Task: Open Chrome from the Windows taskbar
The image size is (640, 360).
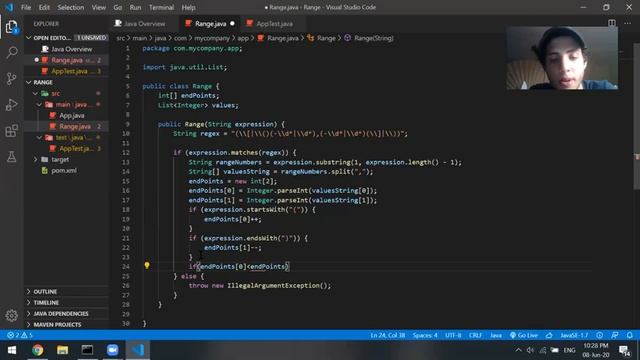Action: [38, 350]
